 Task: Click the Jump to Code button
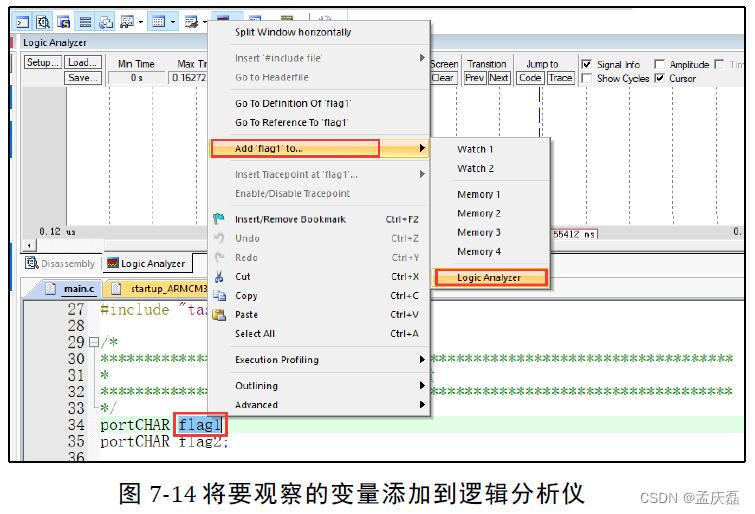530,78
